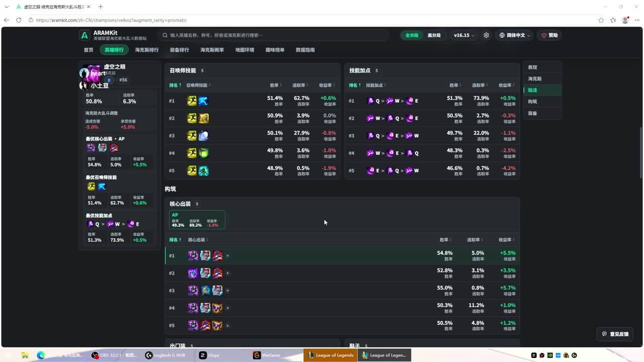644x362 pixels.
Task: Click the first E ability icon in skill order row #5
Action: coord(371,170)
